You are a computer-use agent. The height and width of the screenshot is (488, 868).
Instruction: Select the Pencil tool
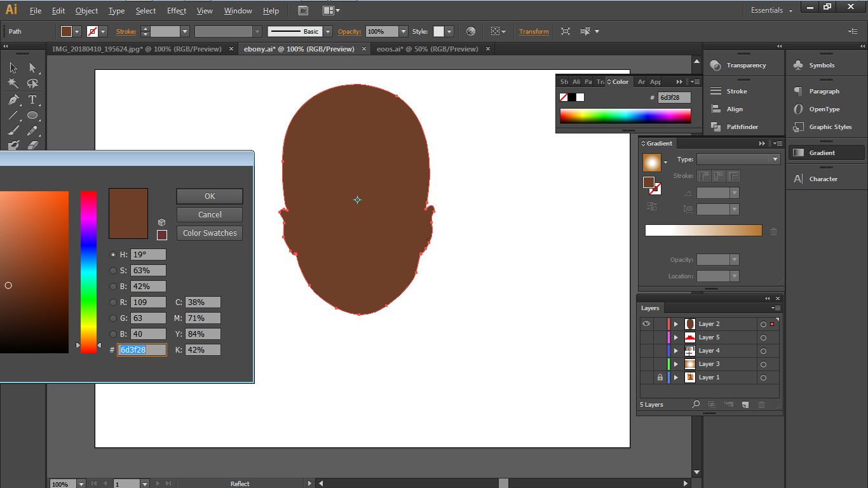coord(32,131)
